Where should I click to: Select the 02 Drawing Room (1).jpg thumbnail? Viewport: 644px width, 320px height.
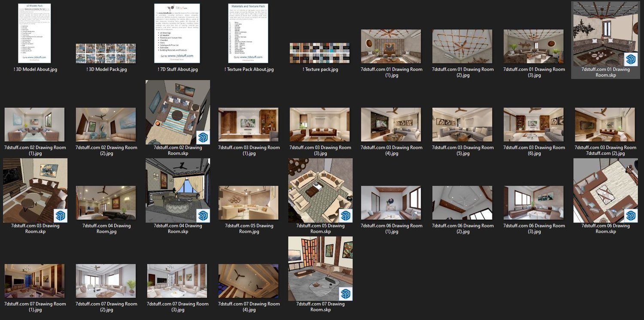34,125
